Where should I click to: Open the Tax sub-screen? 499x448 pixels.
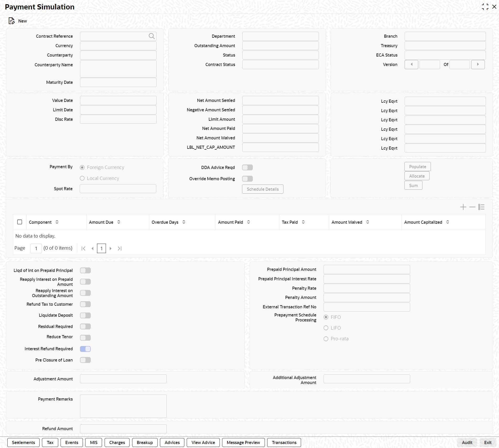pyautogui.click(x=50, y=442)
